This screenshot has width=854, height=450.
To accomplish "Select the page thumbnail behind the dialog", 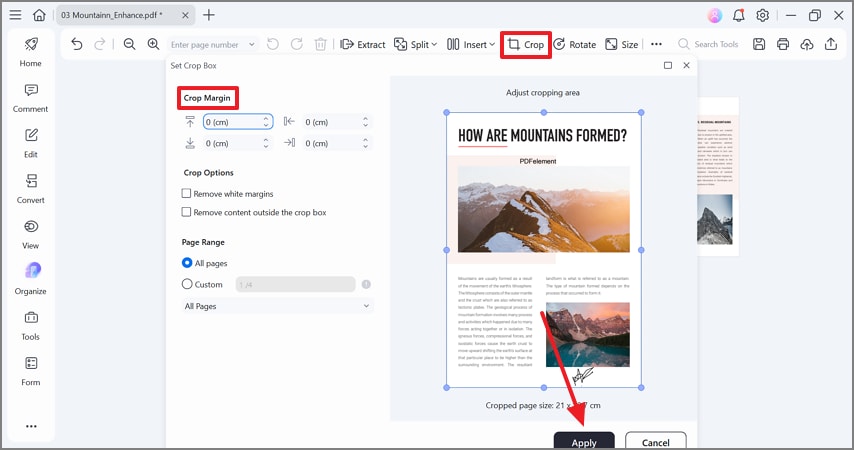I will (717, 177).
